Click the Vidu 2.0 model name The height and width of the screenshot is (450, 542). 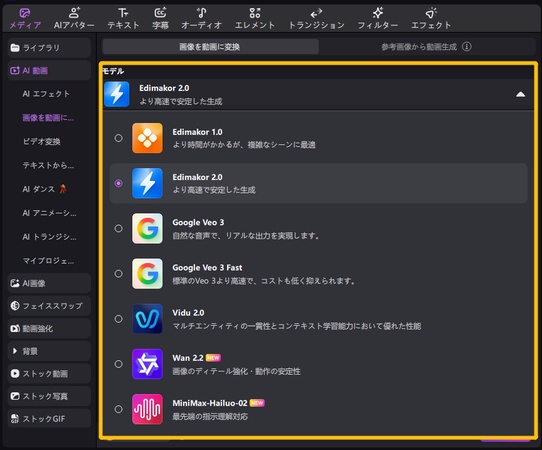click(x=188, y=313)
